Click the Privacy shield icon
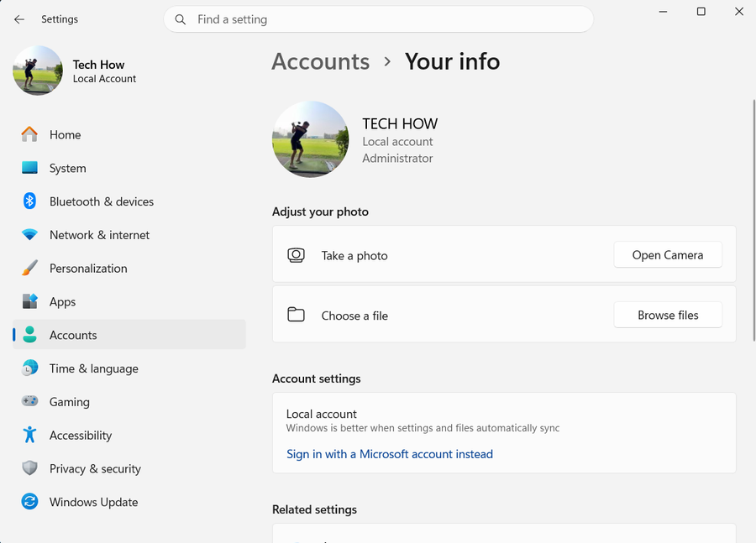 (x=29, y=467)
